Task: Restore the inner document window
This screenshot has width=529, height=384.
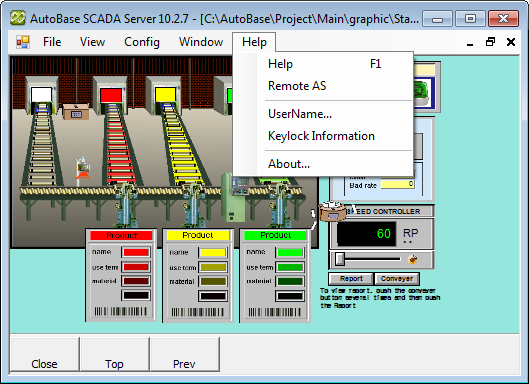Action: pos(490,42)
